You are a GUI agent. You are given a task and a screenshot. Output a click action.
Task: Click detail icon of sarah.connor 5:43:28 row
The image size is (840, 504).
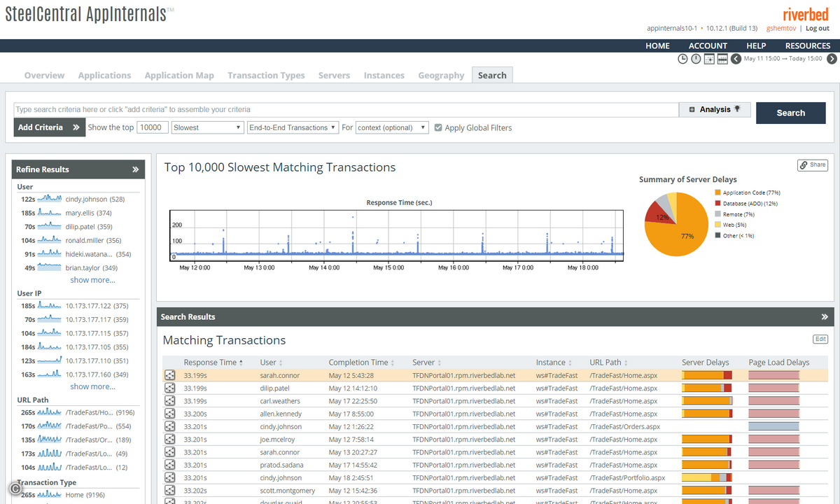point(169,375)
